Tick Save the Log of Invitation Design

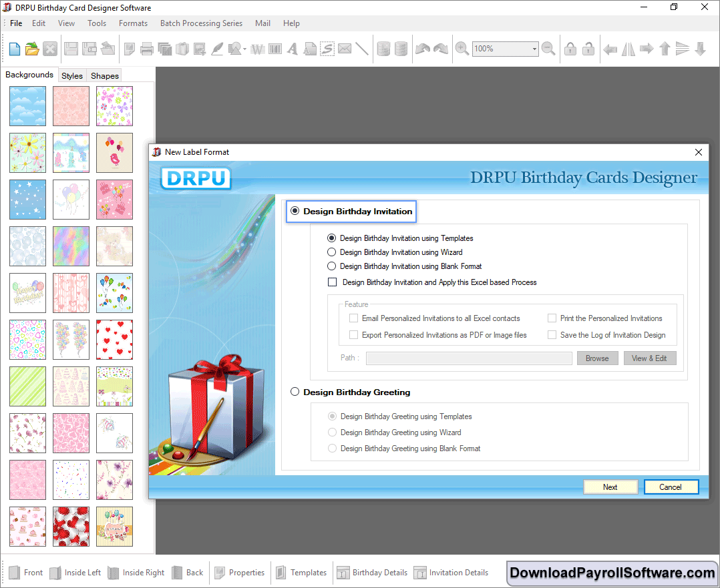[x=552, y=335]
